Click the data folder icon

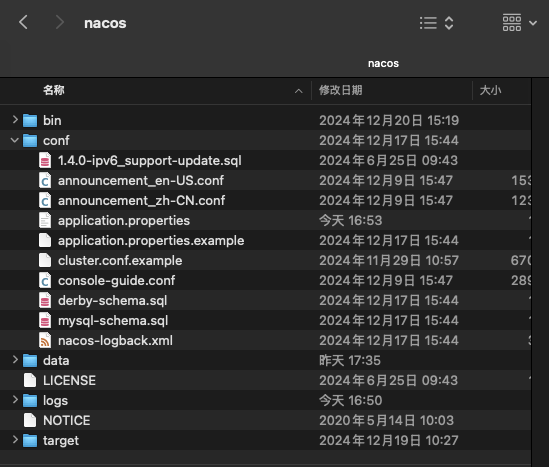(x=30, y=360)
